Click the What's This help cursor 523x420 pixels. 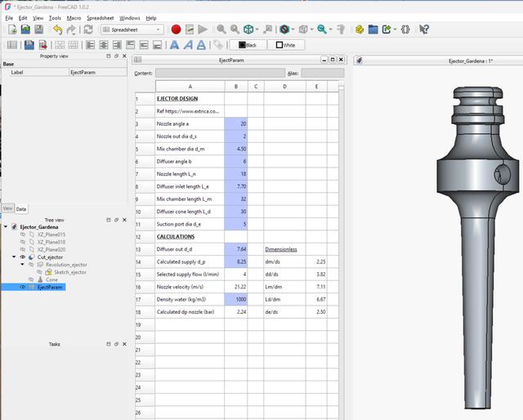click(x=424, y=29)
